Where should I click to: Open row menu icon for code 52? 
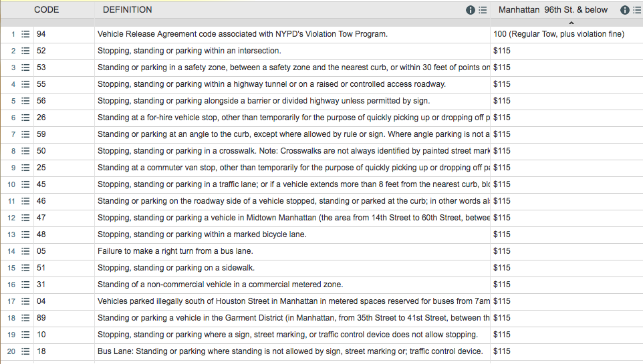coord(25,51)
